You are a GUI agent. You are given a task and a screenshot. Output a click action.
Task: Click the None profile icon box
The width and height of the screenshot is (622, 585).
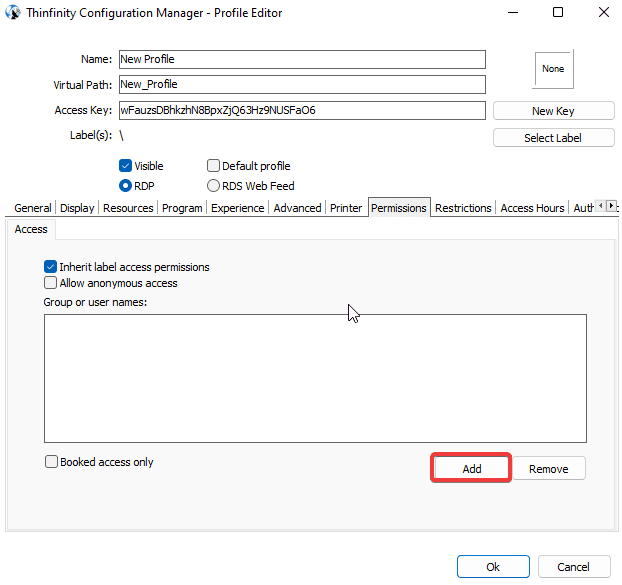point(553,69)
